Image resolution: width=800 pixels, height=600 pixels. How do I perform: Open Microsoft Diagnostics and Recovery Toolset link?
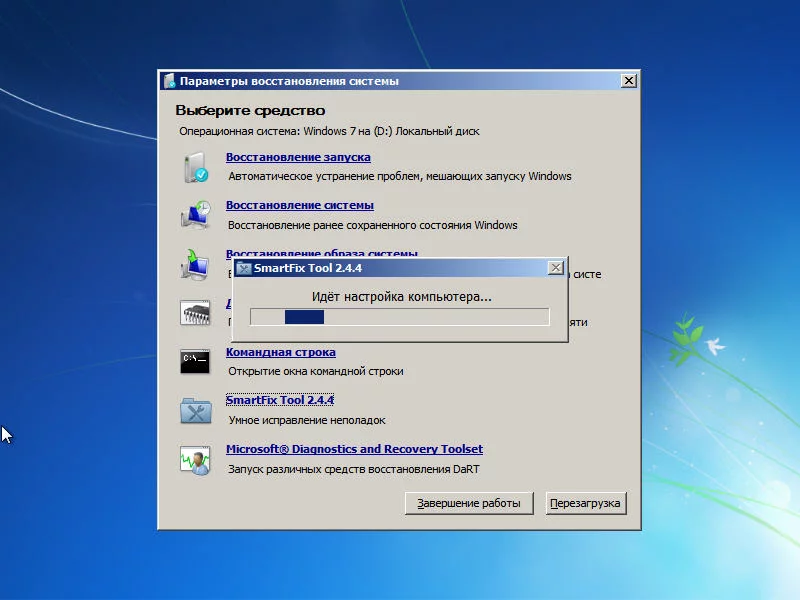[354, 449]
